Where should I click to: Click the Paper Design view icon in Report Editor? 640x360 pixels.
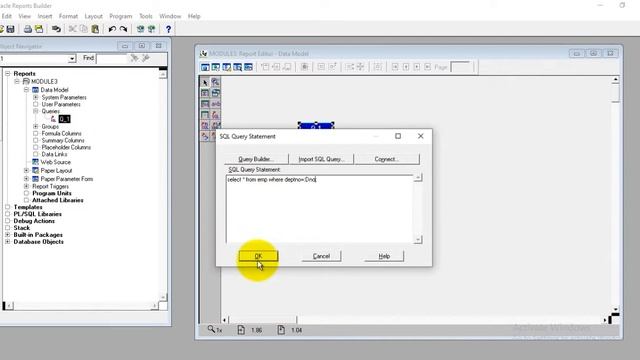(238, 67)
